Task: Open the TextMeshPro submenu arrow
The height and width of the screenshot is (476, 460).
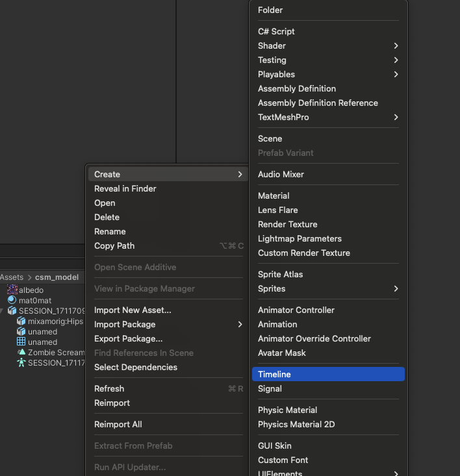Action: pyautogui.click(x=396, y=117)
